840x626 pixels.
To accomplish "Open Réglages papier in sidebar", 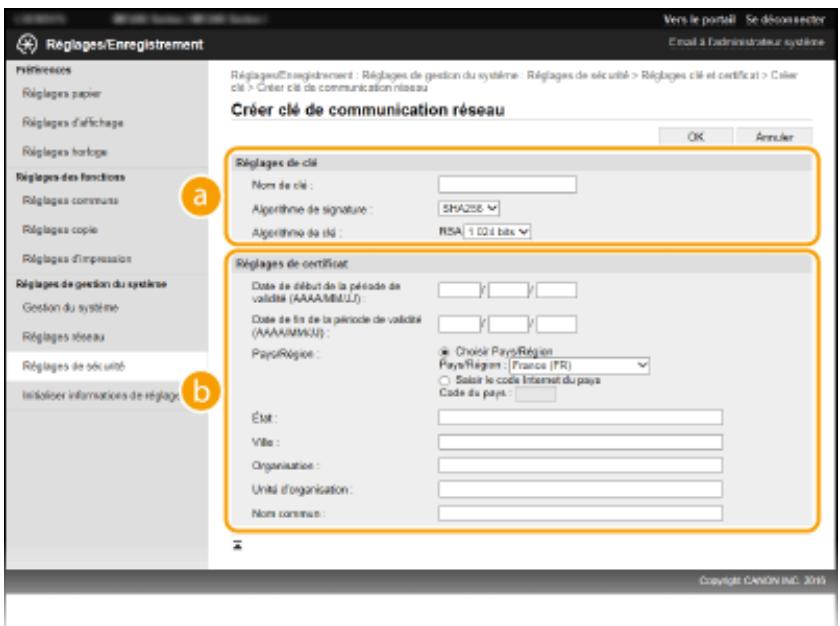I will [62, 94].
